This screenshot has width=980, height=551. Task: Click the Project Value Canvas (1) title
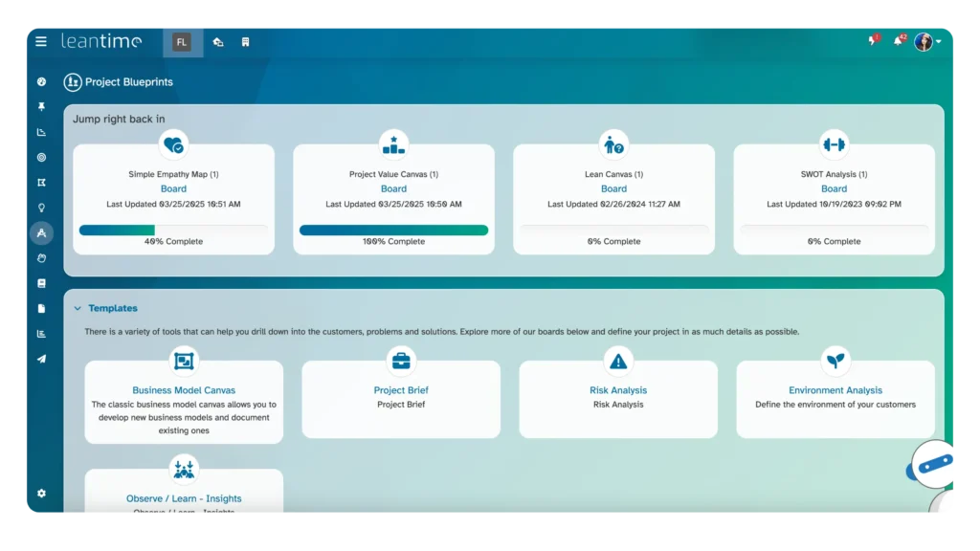(393, 174)
